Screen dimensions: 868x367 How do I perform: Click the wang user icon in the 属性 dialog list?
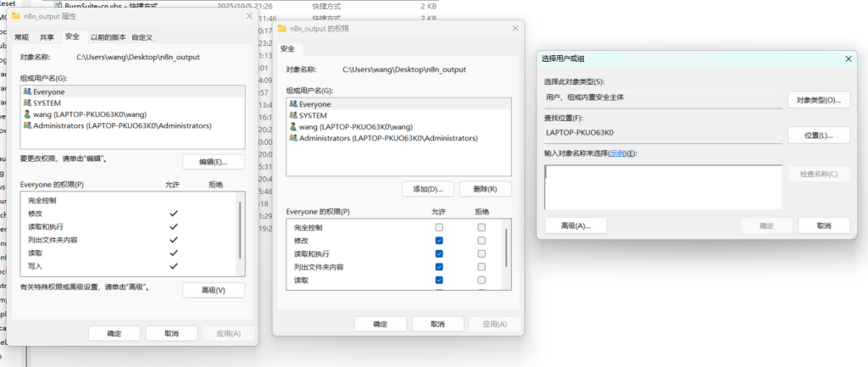28,114
